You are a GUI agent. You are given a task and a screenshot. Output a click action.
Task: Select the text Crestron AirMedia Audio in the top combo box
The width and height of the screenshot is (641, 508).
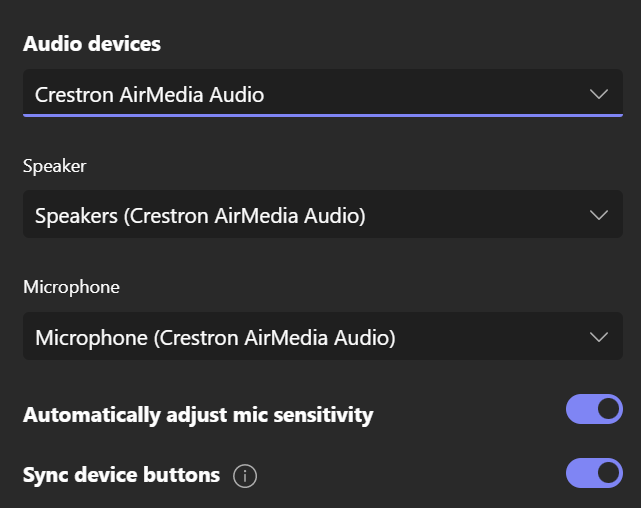[150, 95]
